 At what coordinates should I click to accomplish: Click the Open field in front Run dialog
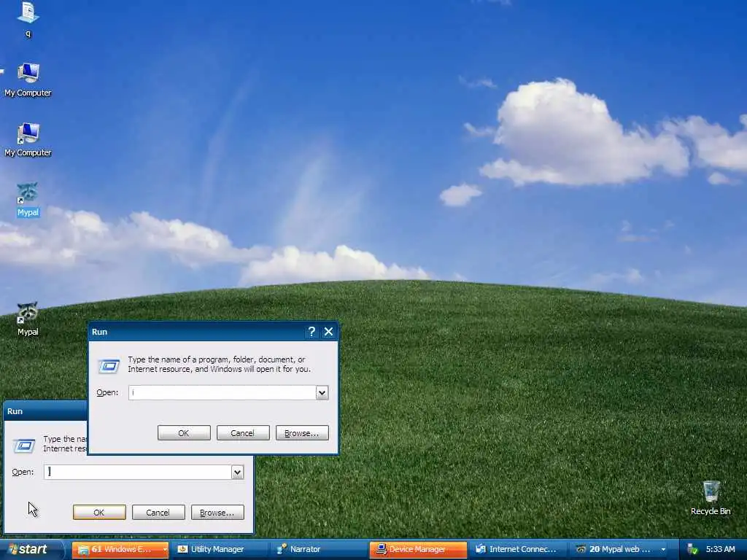pos(222,393)
